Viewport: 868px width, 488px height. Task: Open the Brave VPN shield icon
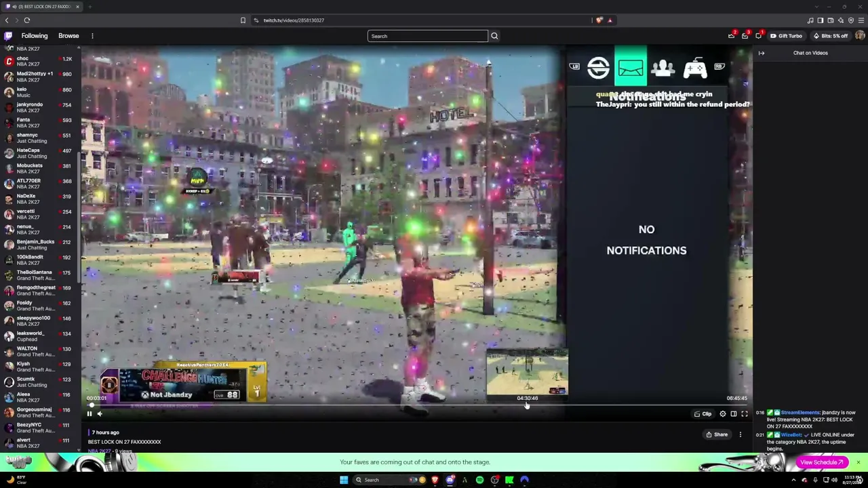(851, 20)
